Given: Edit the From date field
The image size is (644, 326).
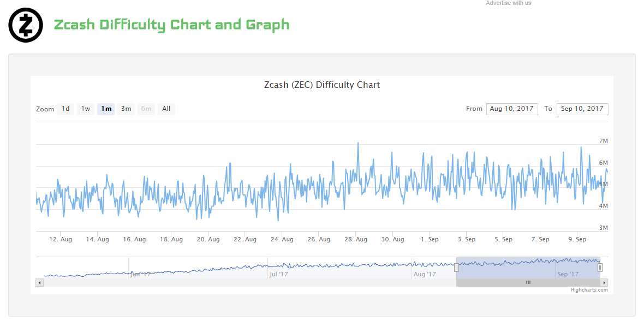Looking at the screenshot, I should (512, 109).
